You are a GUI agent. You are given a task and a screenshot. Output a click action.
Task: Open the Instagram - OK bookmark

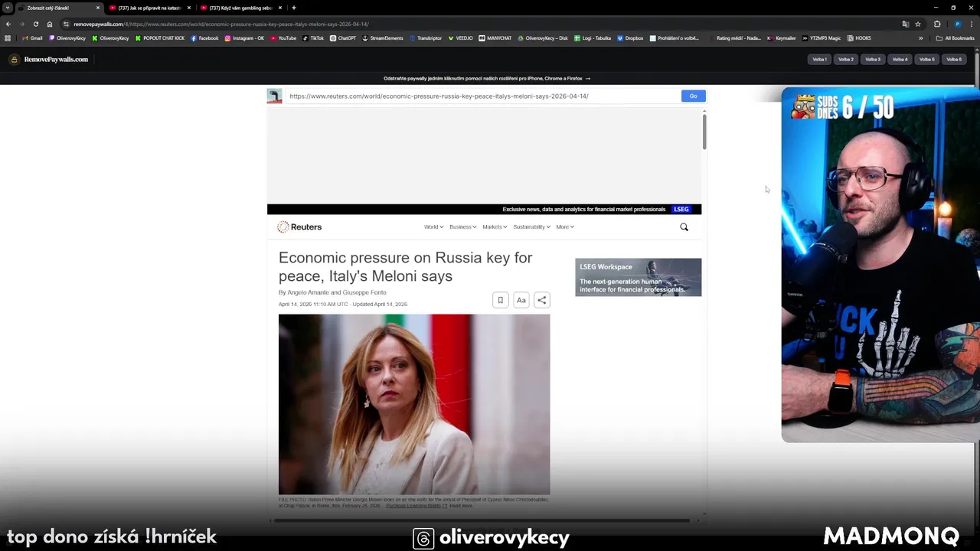click(244, 38)
